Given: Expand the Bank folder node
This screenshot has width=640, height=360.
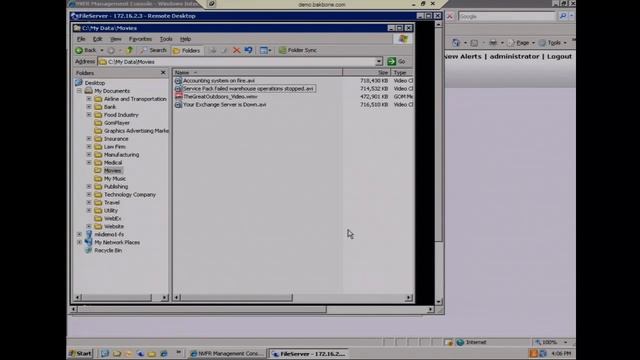Looking at the screenshot, I should pos(89,107).
